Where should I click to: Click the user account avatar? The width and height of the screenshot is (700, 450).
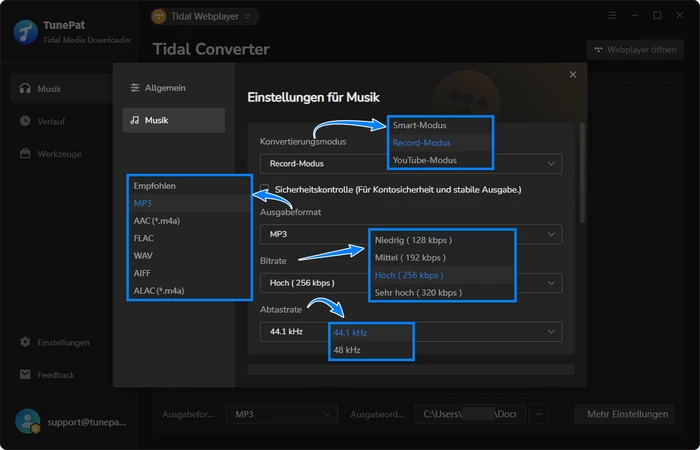click(x=28, y=421)
